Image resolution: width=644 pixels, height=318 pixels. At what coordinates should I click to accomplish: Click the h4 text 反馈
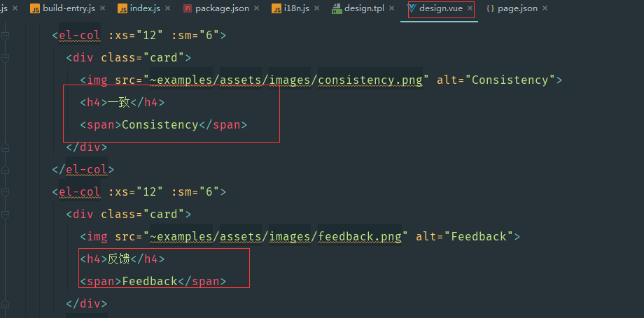click(x=119, y=259)
